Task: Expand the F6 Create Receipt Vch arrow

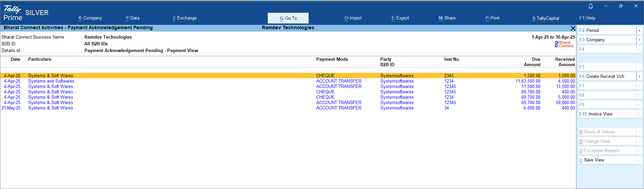Action: pos(639,77)
